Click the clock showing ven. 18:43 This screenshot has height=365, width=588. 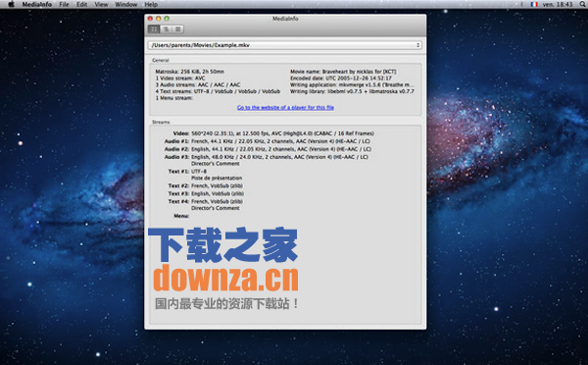coord(558,4)
